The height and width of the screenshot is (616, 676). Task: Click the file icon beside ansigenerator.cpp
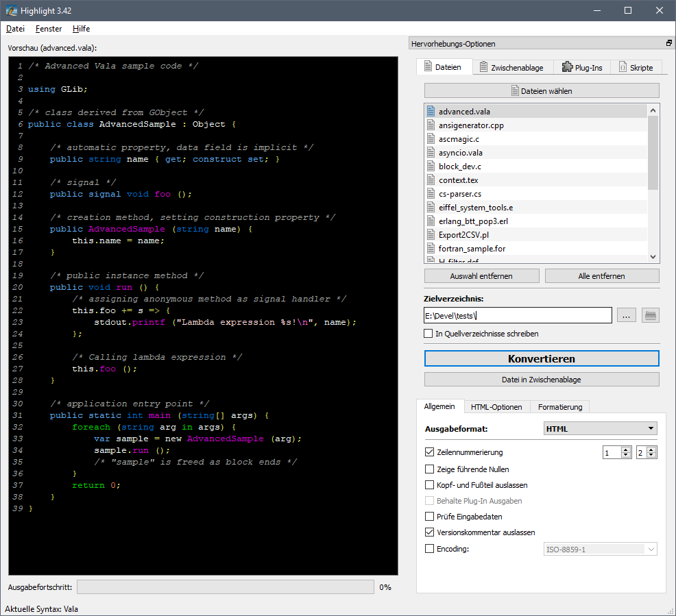[431, 125]
